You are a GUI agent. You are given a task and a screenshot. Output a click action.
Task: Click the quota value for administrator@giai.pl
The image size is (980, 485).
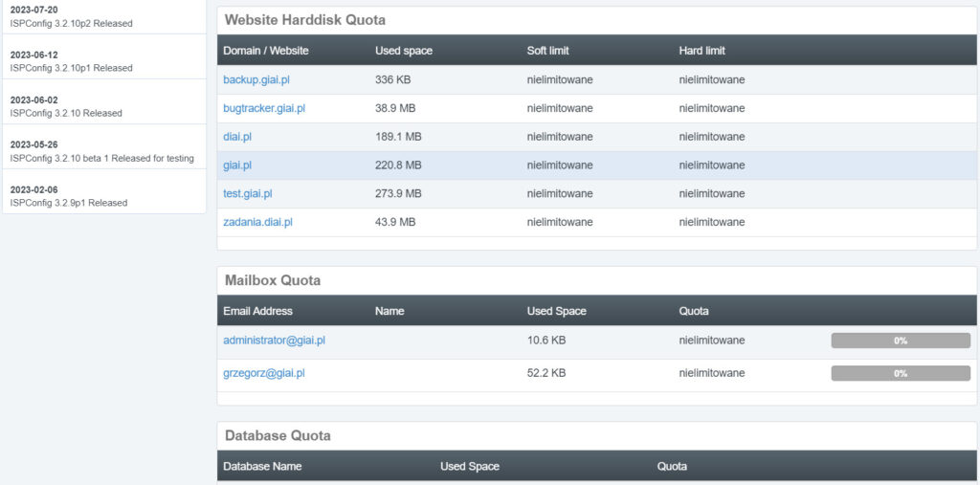[712, 341]
